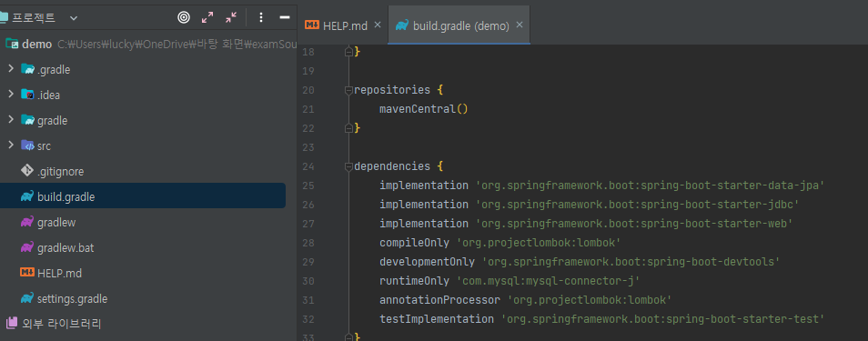Expand the gradle folder
The image size is (868, 341).
pos(11,119)
